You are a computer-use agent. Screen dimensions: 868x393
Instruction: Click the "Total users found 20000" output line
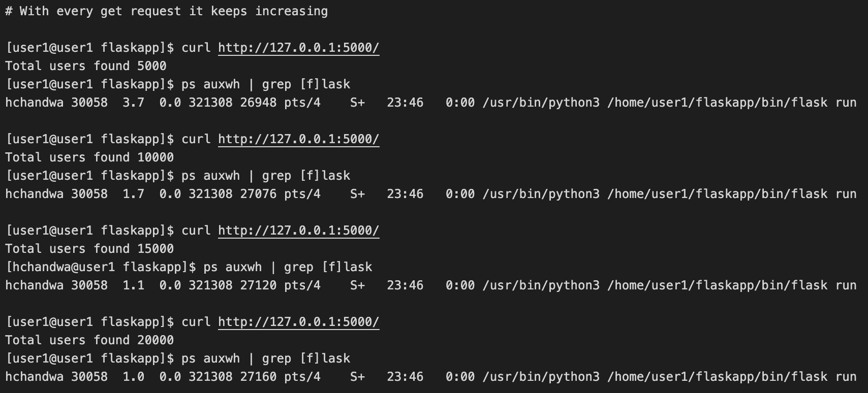click(89, 340)
